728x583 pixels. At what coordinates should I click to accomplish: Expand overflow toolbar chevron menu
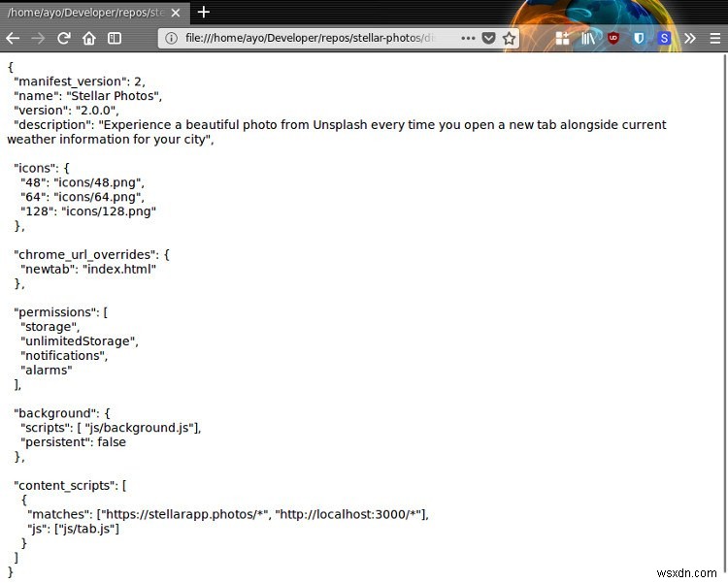(x=690, y=38)
